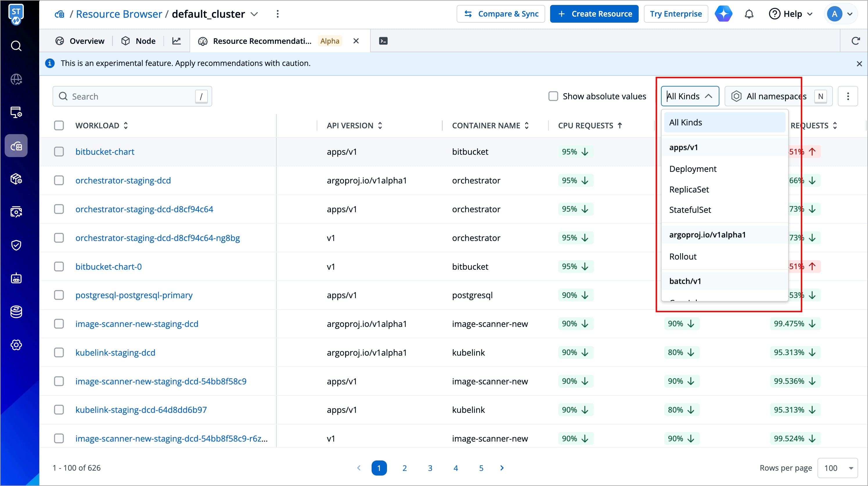
Task: Open global settings gear in sidebar
Action: (16, 345)
